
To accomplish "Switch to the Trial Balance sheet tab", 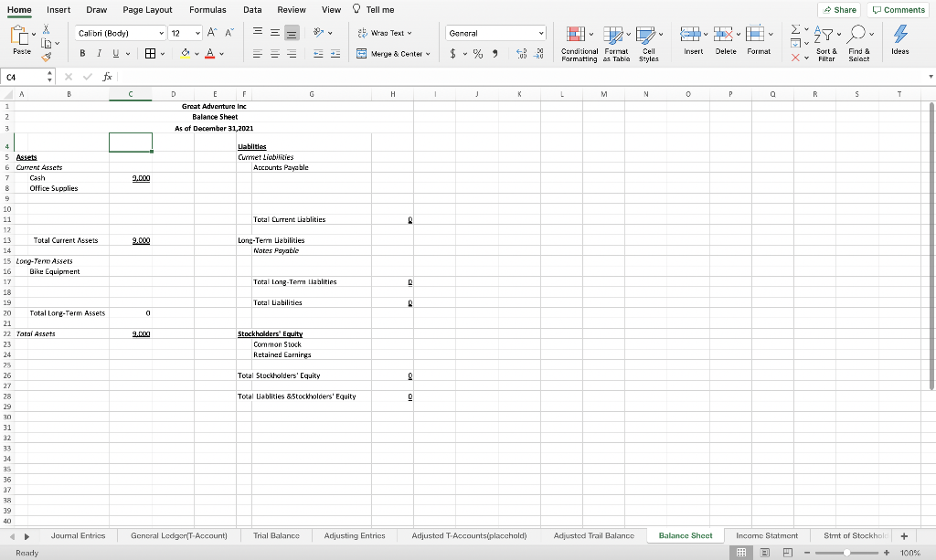I will [x=276, y=535].
